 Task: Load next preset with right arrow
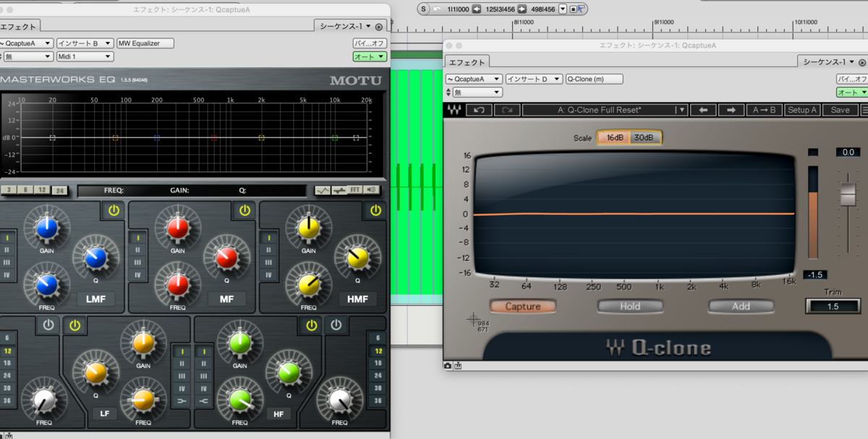tap(731, 110)
